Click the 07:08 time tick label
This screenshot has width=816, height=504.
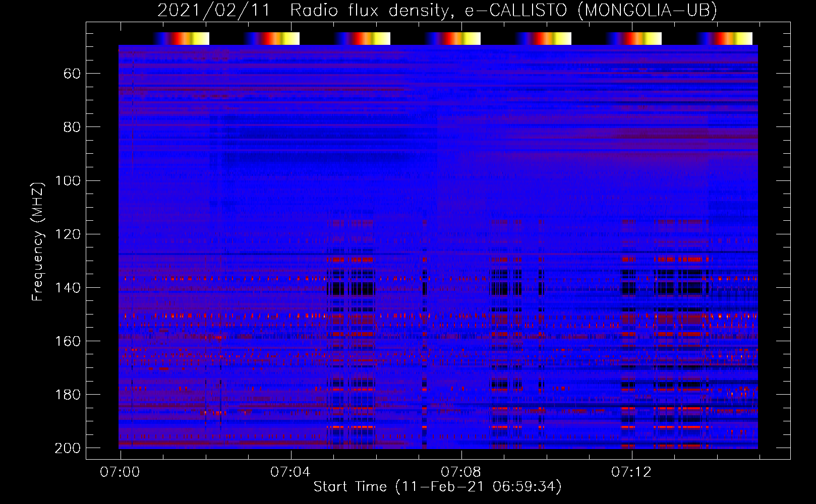tap(461, 472)
